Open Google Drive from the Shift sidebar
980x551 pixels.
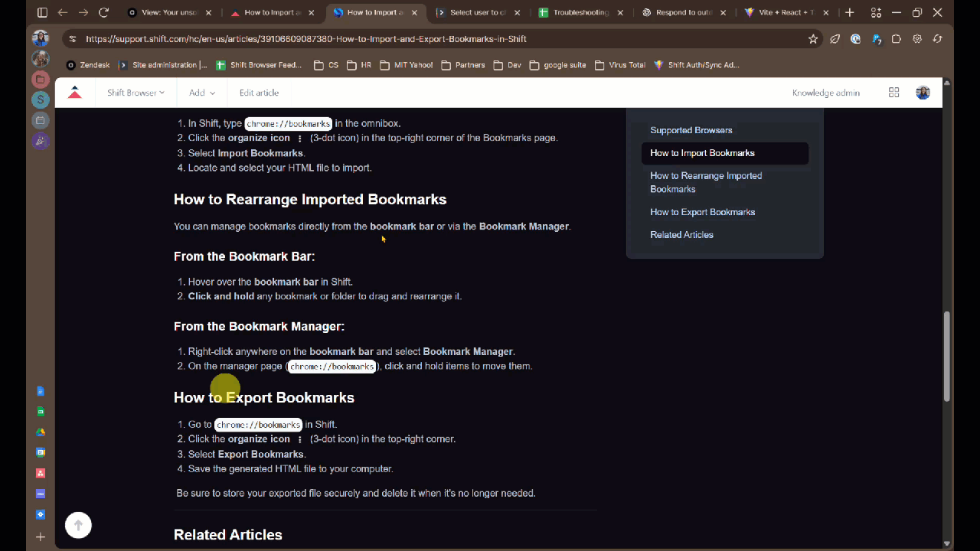pyautogui.click(x=41, y=432)
